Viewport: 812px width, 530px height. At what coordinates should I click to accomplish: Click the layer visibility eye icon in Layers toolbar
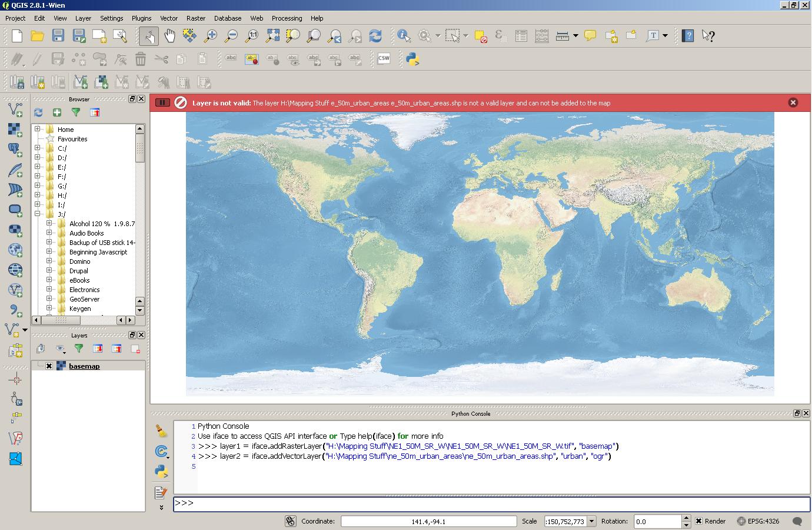point(60,349)
